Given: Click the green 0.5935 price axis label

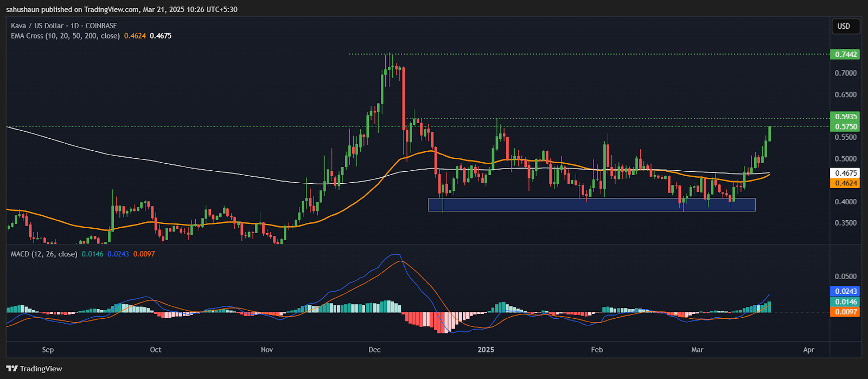Looking at the screenshot, I should click(x=845, y=117).
